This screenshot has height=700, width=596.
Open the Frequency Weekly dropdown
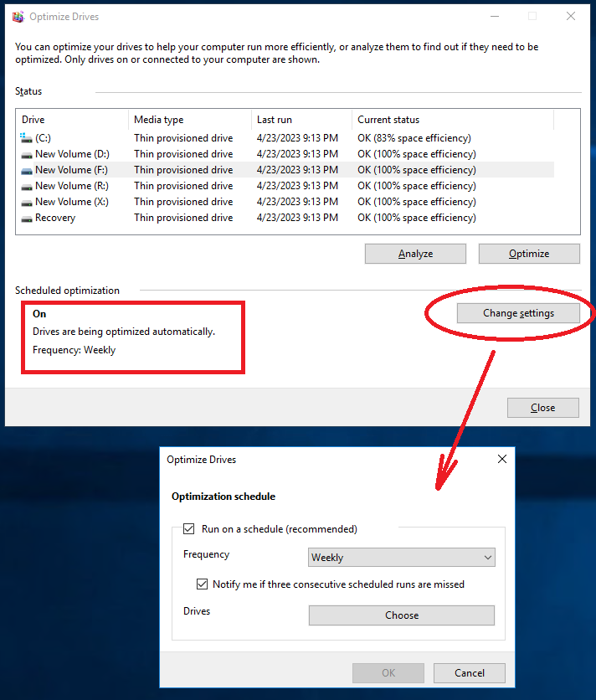pos(402,558)
